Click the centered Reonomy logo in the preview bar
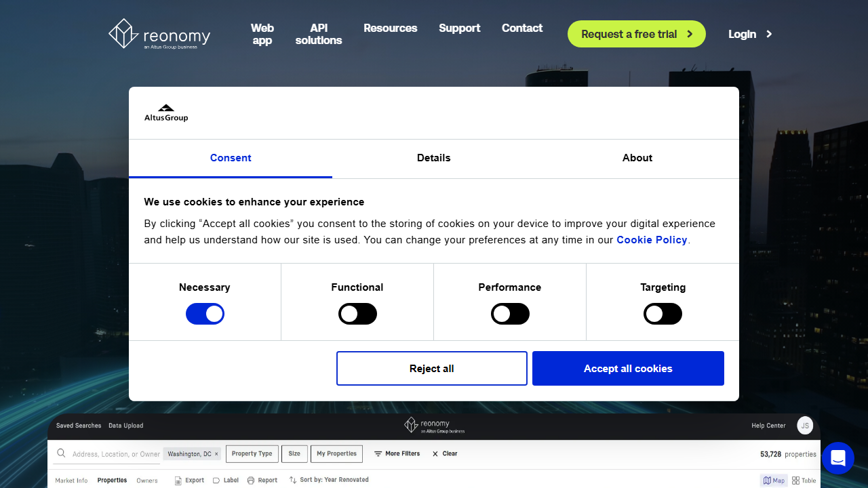 [x=435, y=425]
